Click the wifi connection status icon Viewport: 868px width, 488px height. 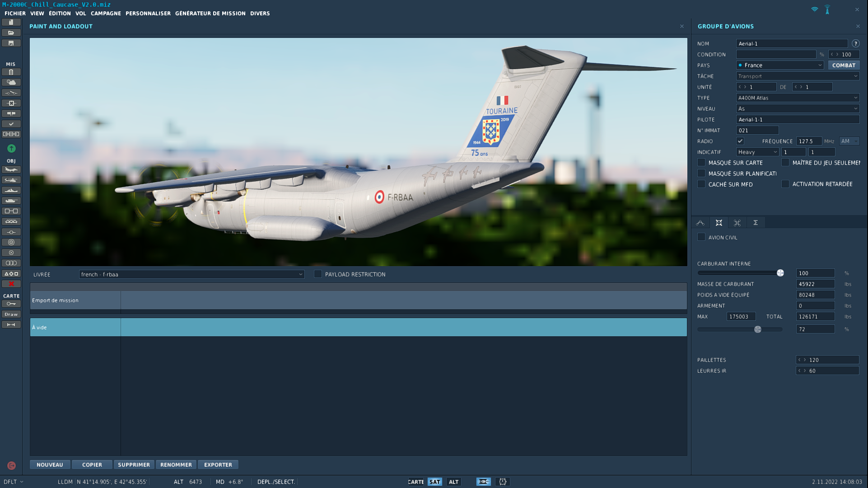point(814,9)
